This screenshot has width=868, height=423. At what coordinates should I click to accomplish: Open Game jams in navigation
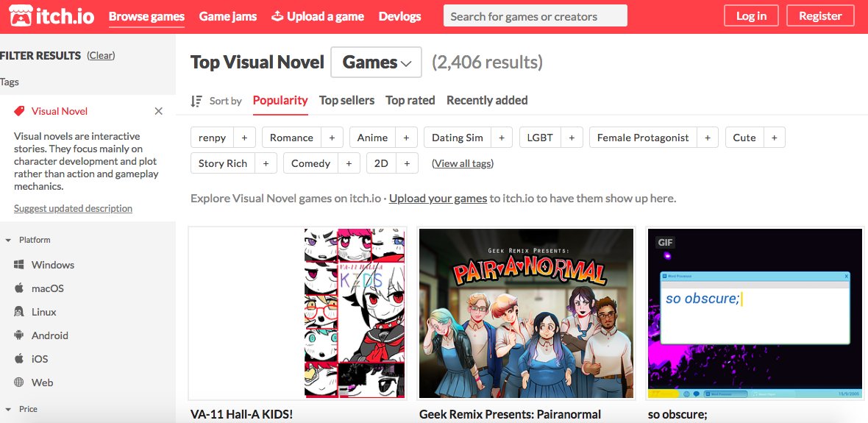coord(228,16)
